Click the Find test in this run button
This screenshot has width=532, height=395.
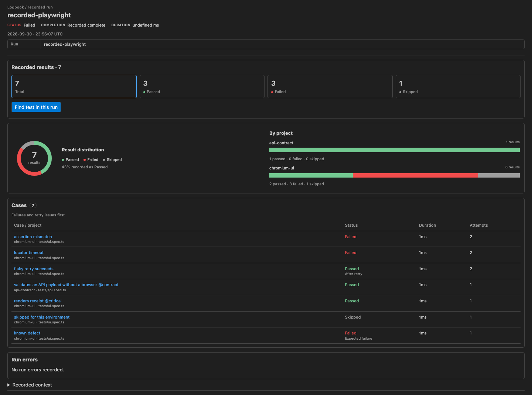[36, 107]
